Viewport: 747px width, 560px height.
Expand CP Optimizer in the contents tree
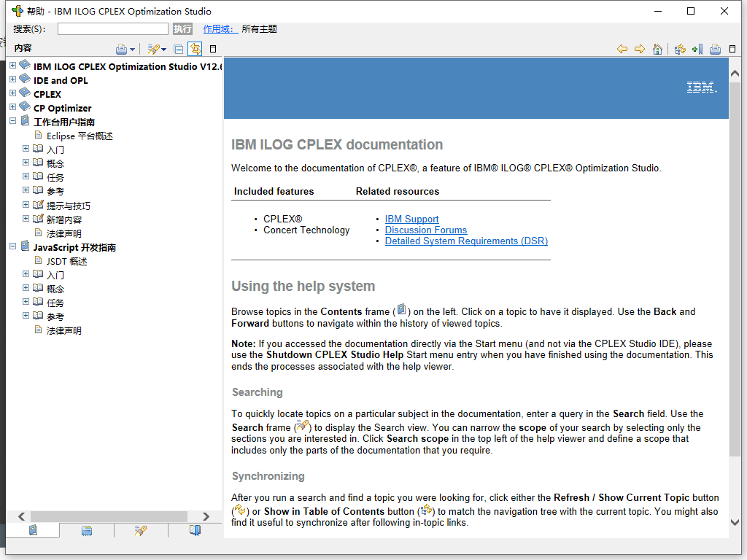12,107
